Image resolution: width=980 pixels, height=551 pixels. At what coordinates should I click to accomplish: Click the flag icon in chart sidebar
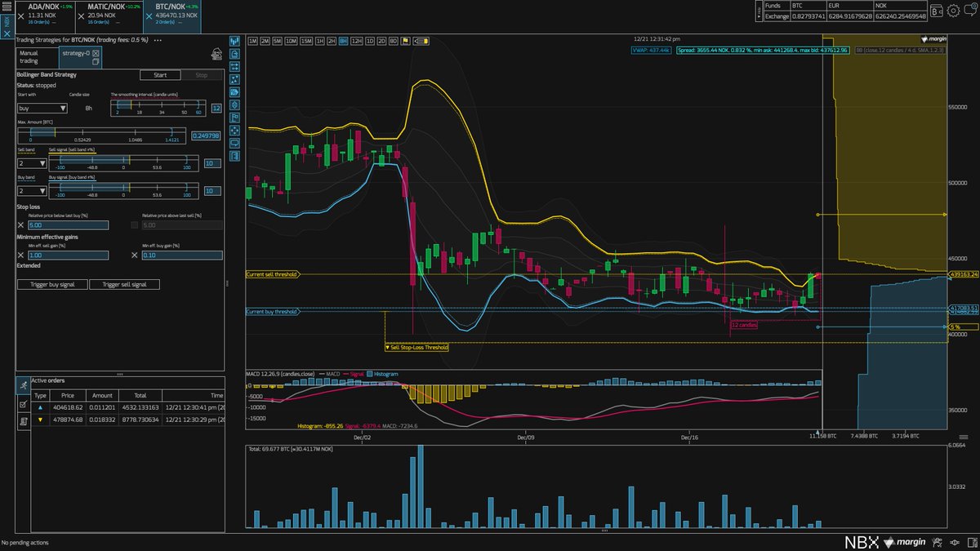pos(234,117)
